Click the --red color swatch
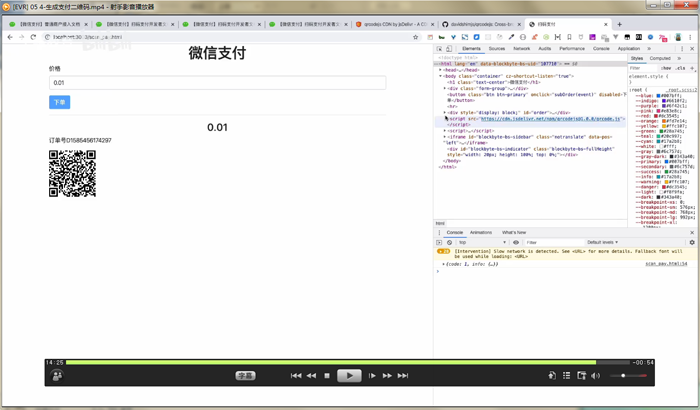Image resolution: width=700 pixels, height=410 pixels. pyautogui.click(x=656, y=116)
